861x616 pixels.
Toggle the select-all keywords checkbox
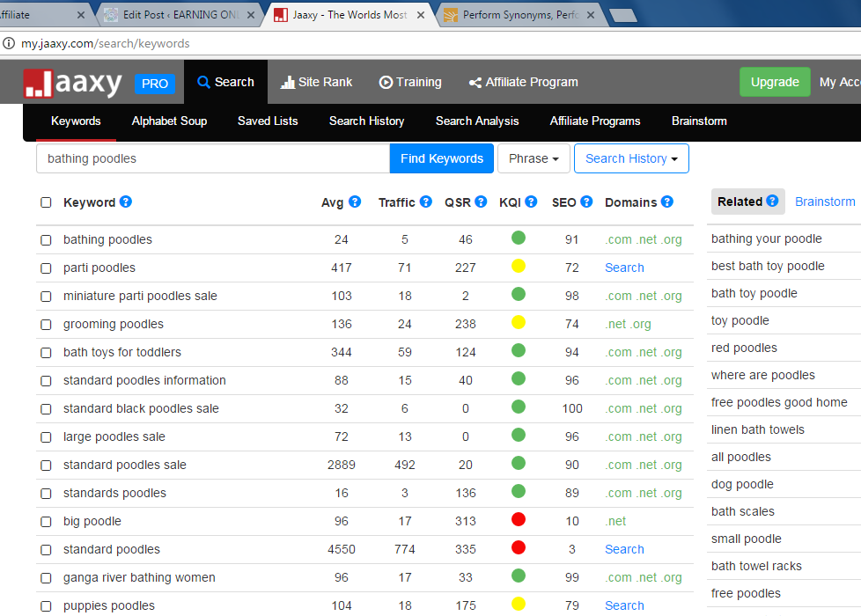click(46, 202)
